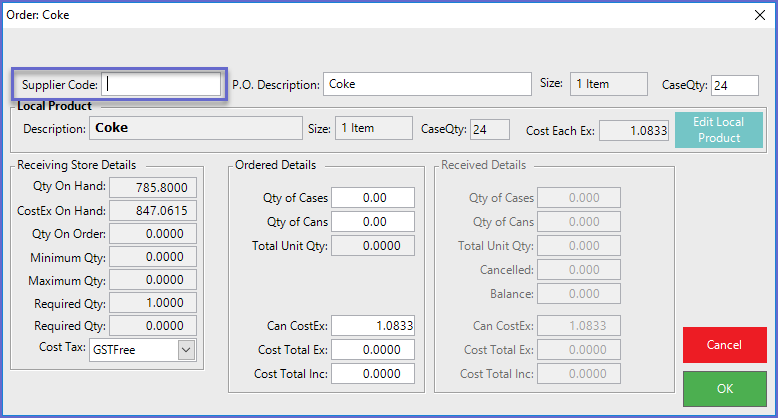Viewport: 778px width, 418px height.
Task: Select the P.O. Description text box
Action: click(x=427, y=84)
